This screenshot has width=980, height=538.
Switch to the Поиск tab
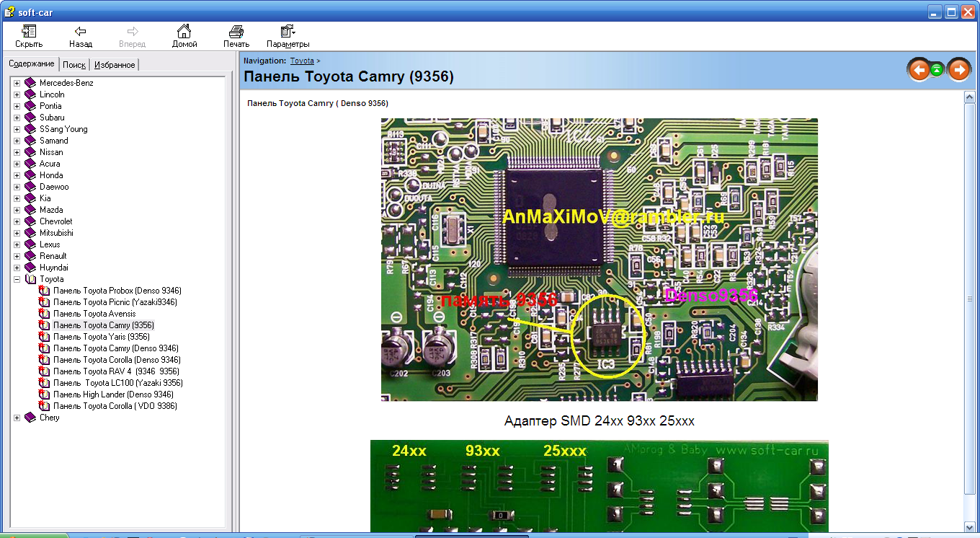[x=74, y=65]
